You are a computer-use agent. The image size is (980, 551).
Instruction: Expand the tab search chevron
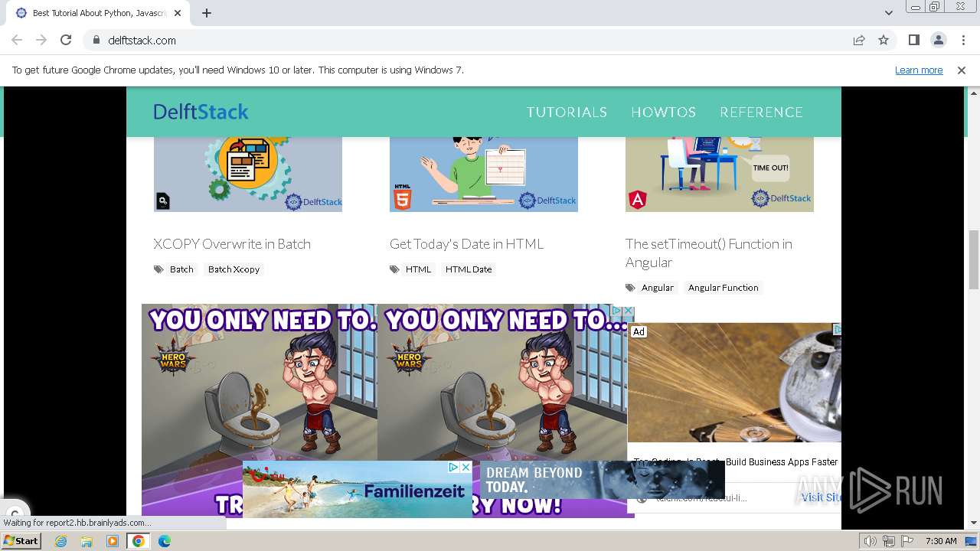coord(888,13)
